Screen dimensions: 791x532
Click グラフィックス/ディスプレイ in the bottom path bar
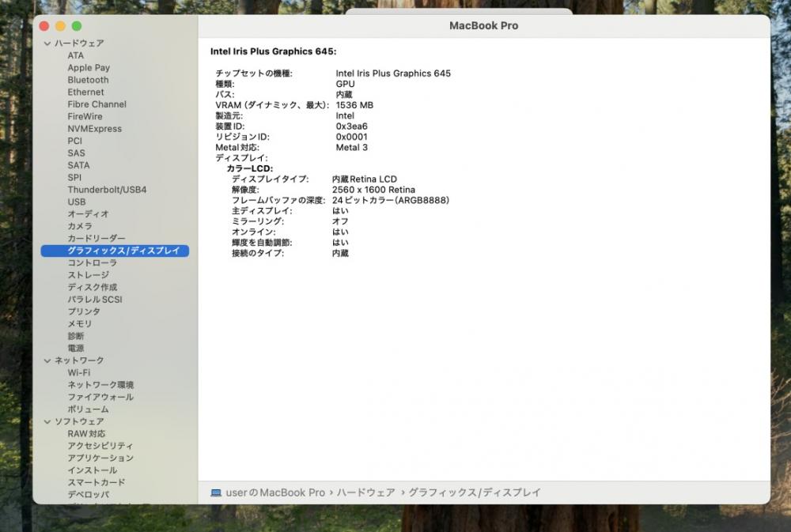point(474,492)
